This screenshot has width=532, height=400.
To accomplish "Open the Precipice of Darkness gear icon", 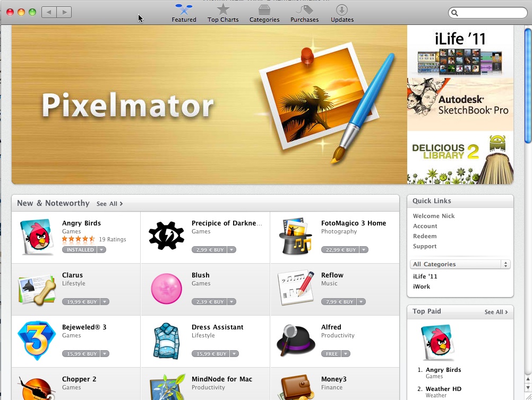I will coord(166,236).
